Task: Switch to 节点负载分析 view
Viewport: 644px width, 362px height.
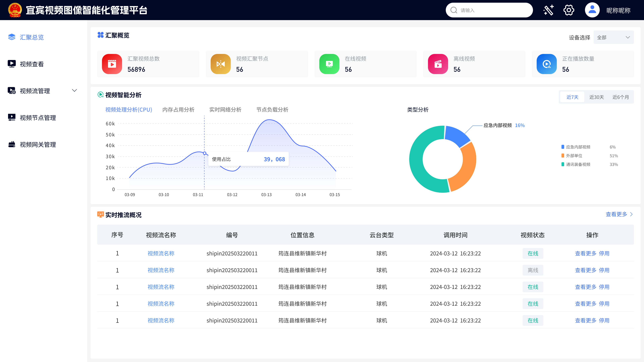Action: pos(272,110)
